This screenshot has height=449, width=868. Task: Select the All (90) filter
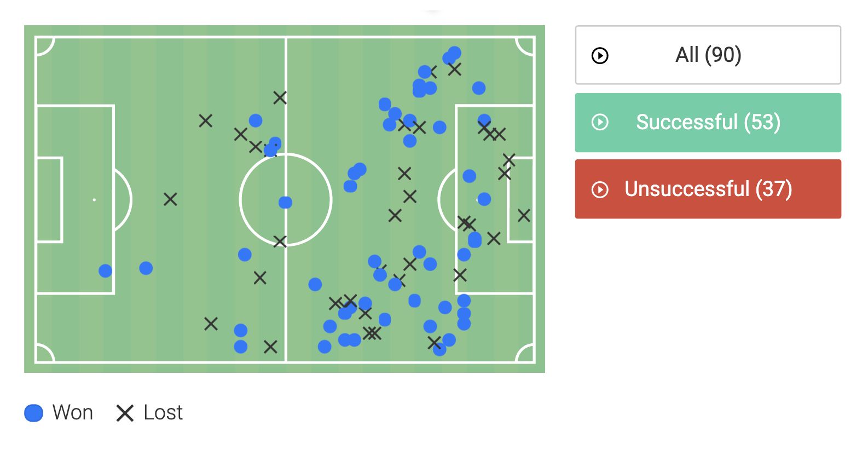coord(708,55)
